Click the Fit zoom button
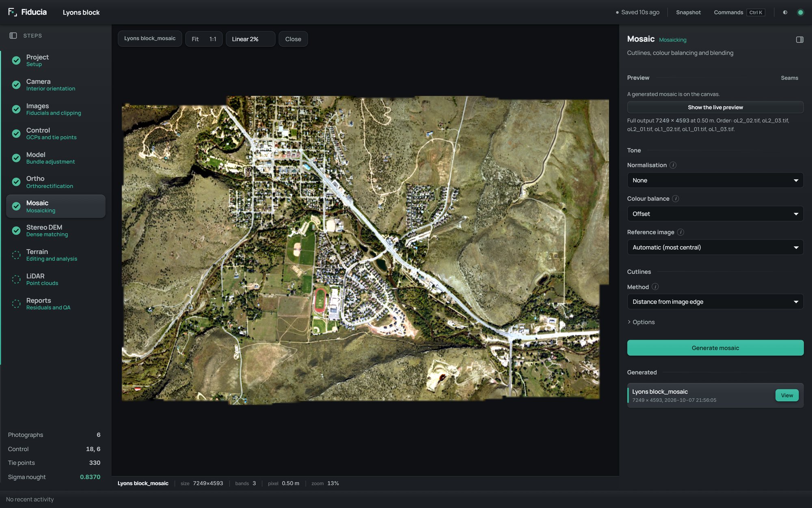The width and height of the screenshot is (812, 508). pyautogui.click(x=195, y=39)
